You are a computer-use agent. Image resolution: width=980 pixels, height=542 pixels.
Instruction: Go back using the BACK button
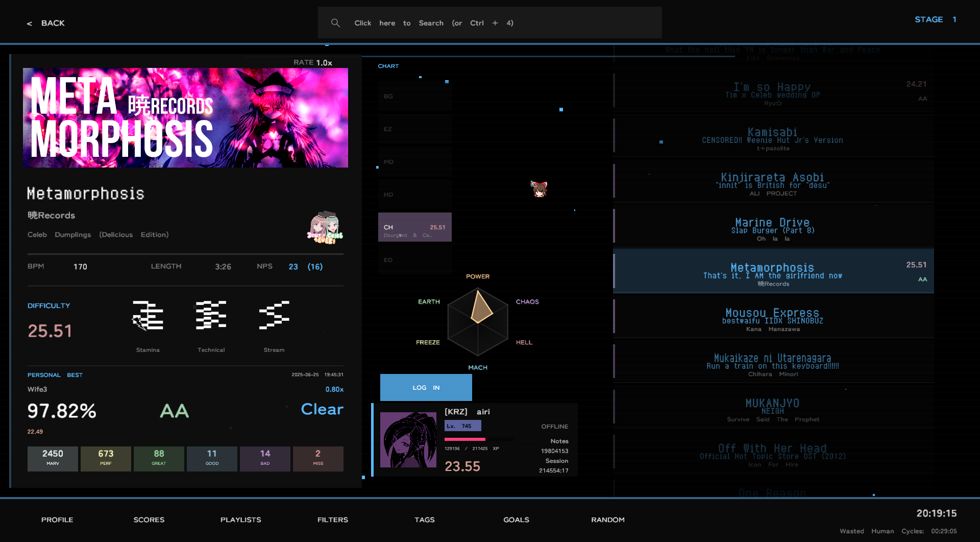click(x=46, y=23)
